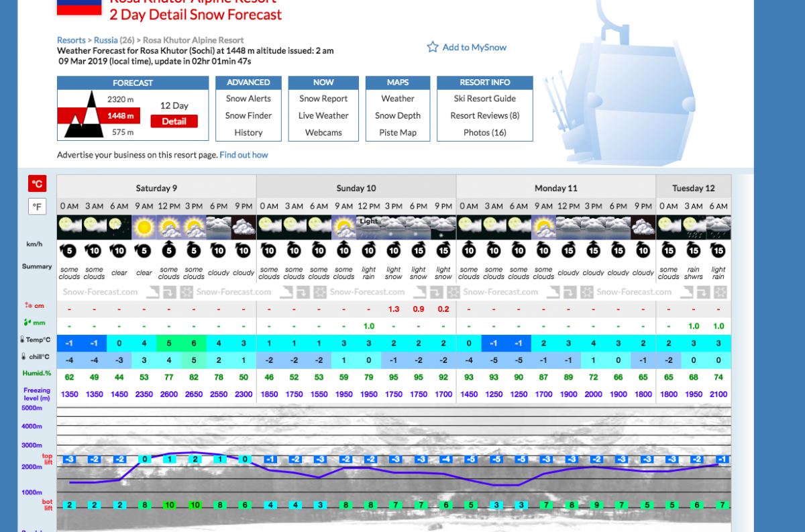Click the Sunday 10 day header
Image resolution: width=805 pixels, height=532 pixels.
(356, 188)
